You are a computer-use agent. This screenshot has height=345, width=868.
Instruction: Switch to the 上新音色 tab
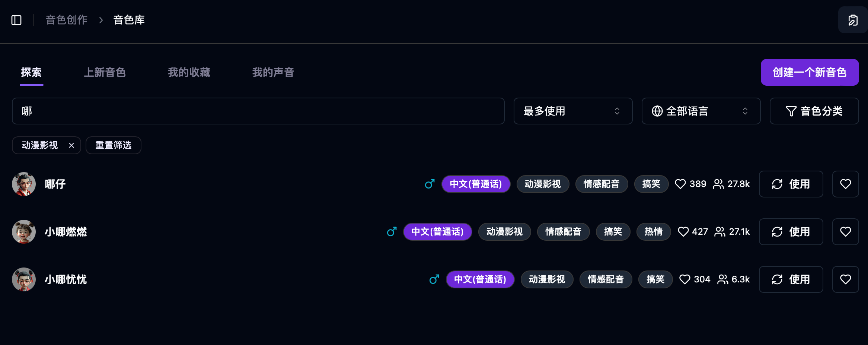pos(105,72)
